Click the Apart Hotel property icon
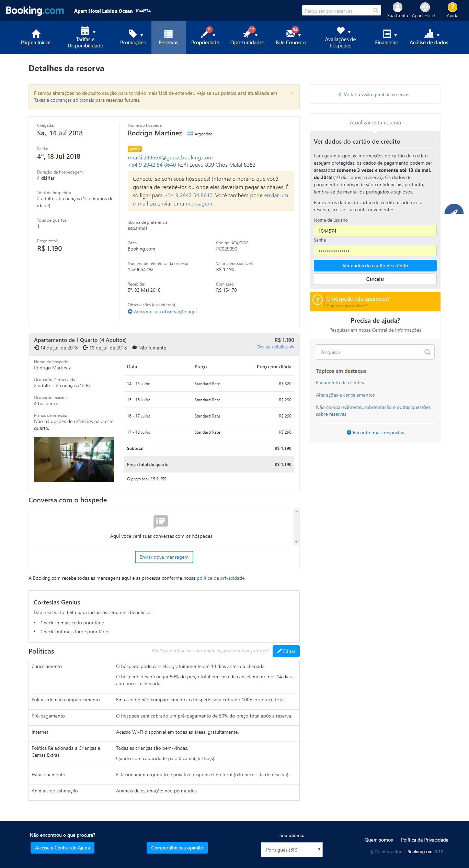This screenshot has height=868, width=469. [425, 7]
